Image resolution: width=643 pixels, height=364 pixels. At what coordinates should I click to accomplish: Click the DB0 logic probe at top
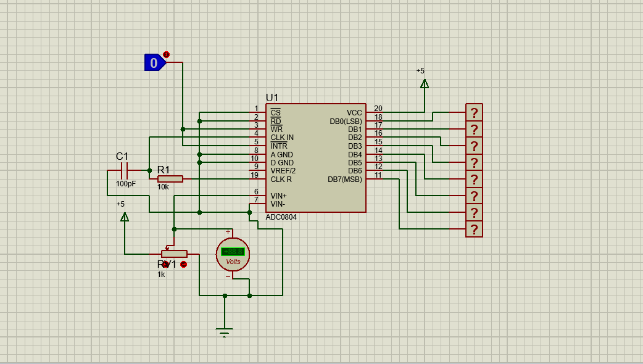[x=474, y=112]
